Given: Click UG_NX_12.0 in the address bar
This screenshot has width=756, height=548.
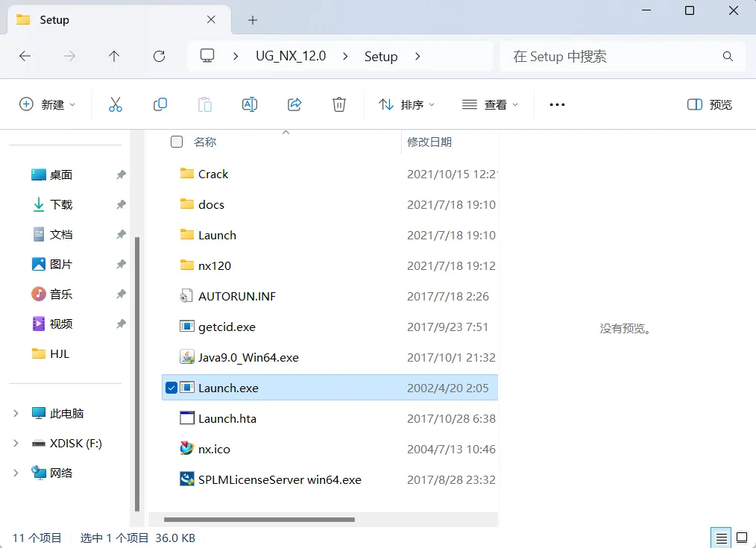Looking at the screenshot, I should (291, 56).
